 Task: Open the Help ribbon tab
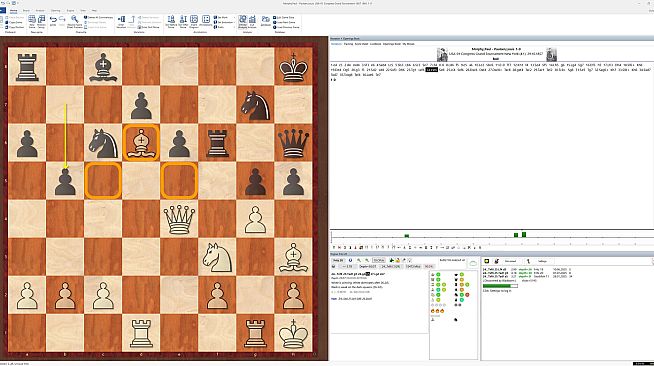94,10
